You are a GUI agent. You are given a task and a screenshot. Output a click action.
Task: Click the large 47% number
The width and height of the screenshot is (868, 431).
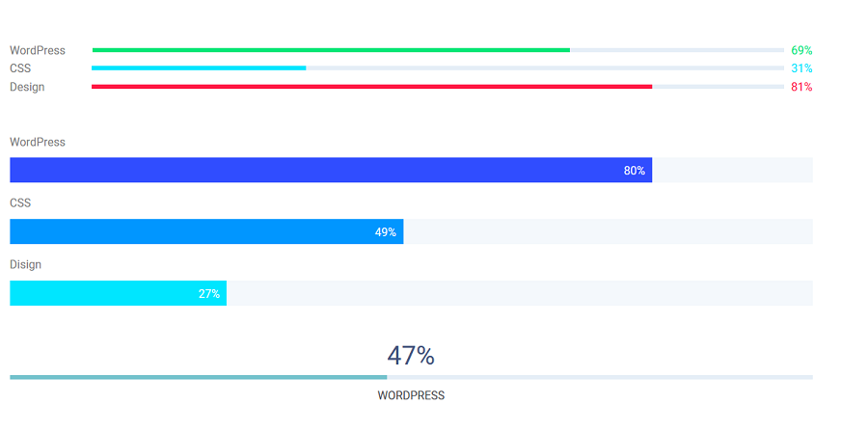pos(411,356)
